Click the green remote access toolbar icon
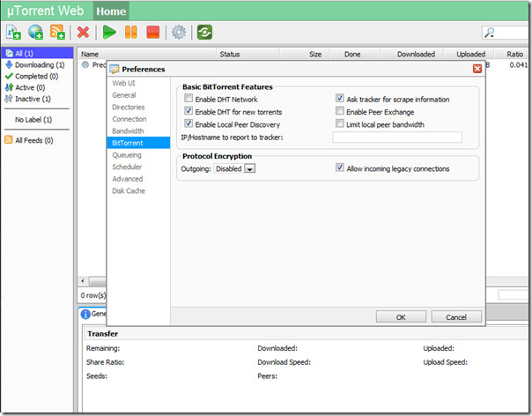The width and height of the screenshot is (532, 416). pos(204,33)
